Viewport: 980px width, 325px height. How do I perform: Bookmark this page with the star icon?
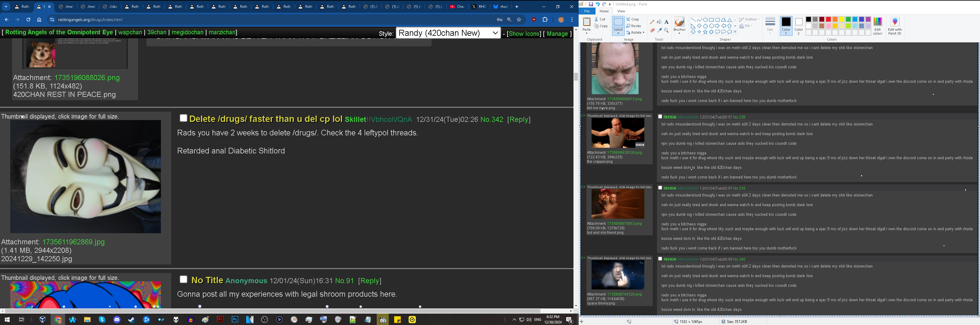519,19
